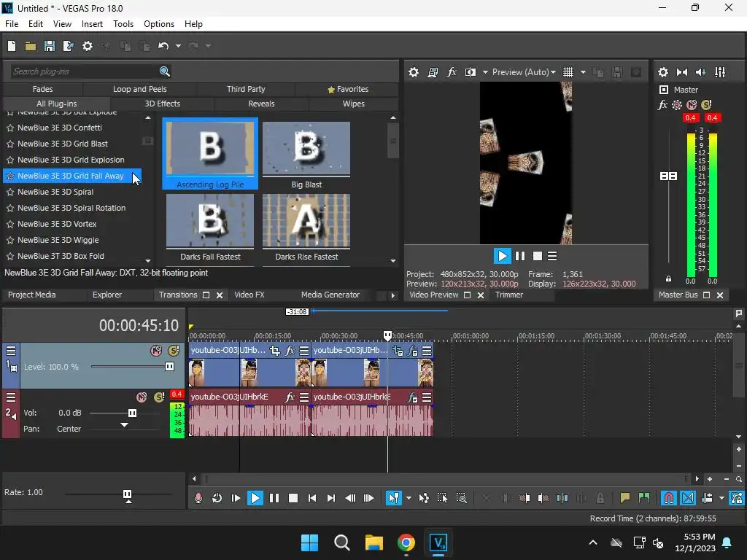747x560 pixels.
Task: Open project properties gear in main toolbar
Action: tap(88, 46)
